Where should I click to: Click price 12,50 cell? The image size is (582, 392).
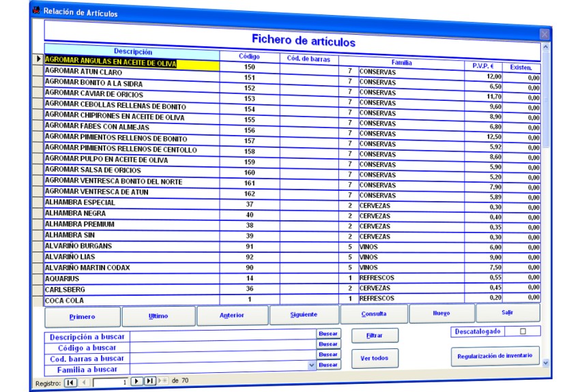pos(484,137)
